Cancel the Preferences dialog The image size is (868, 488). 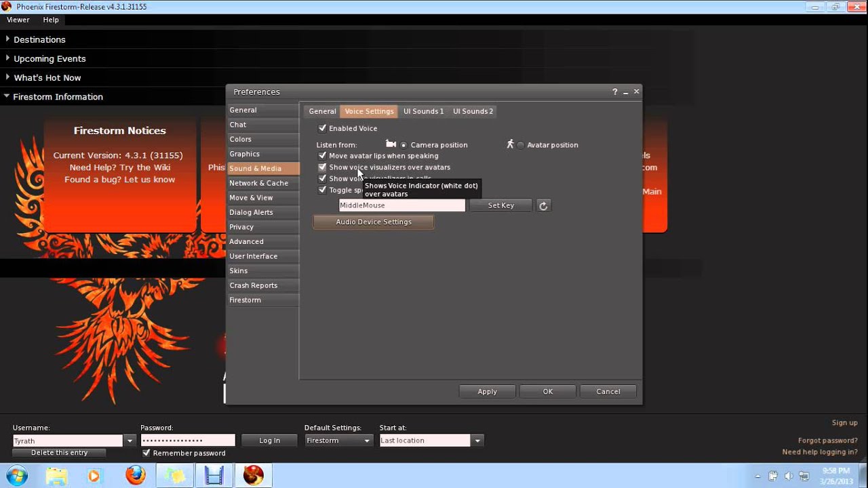608,392
